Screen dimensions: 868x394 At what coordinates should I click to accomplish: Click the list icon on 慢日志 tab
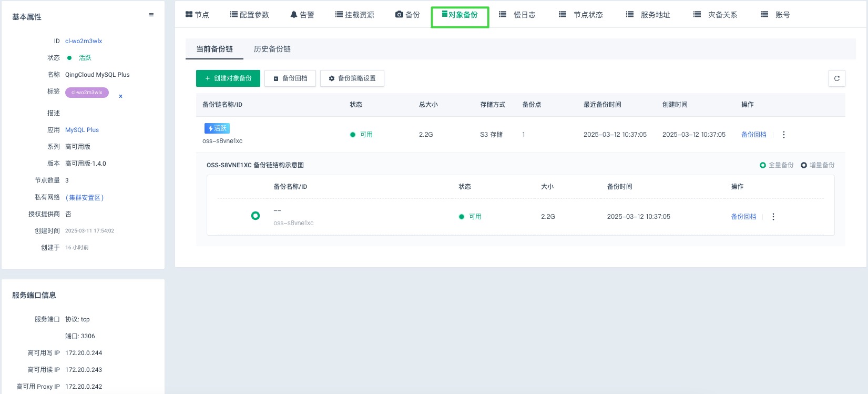click(503, 15)
